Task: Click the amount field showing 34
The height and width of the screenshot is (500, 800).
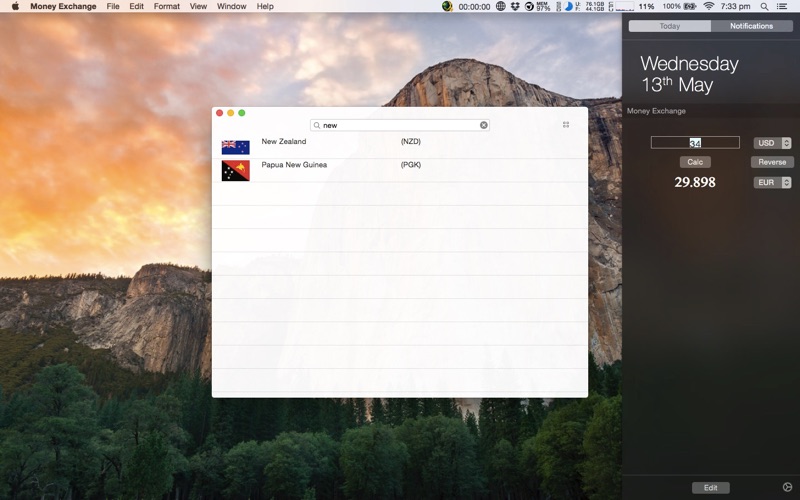Action: [695, 142]
